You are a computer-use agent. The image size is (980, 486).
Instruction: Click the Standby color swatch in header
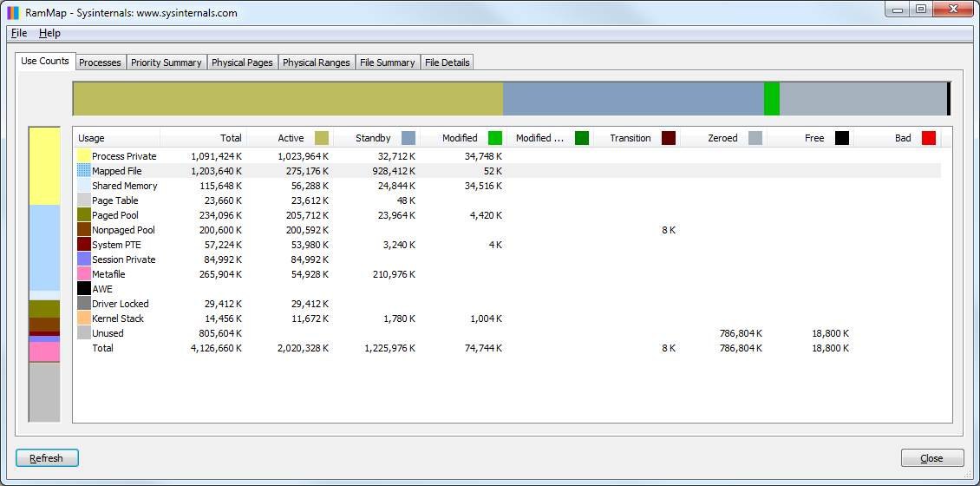coord(408,138)
